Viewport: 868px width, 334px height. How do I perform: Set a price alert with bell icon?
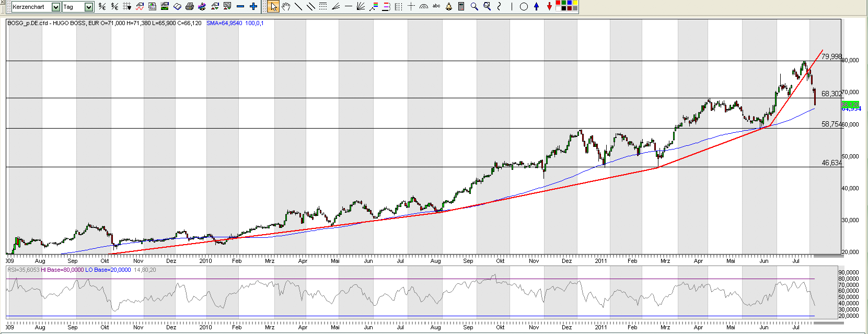449,6
